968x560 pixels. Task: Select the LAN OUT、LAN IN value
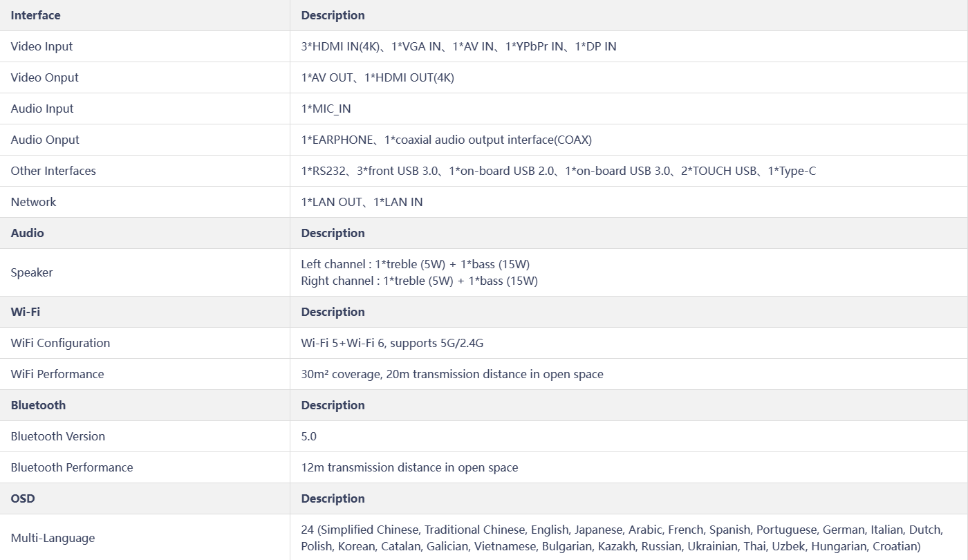[362, 202]
